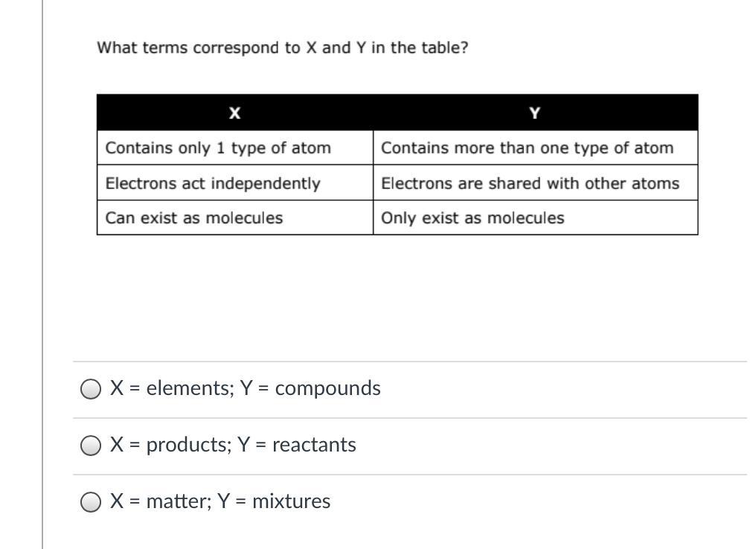
Task: Click 'Contains only 1 type of atom' cell
Action: pyautogui.click(x=218, y=148)
